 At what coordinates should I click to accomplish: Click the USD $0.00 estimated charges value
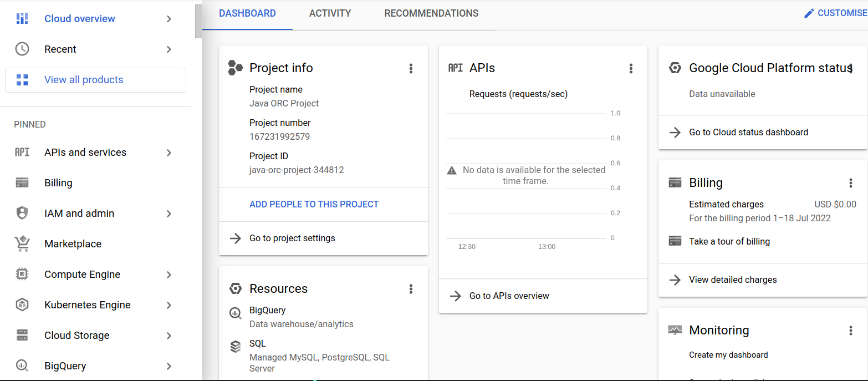coord(835,204)
